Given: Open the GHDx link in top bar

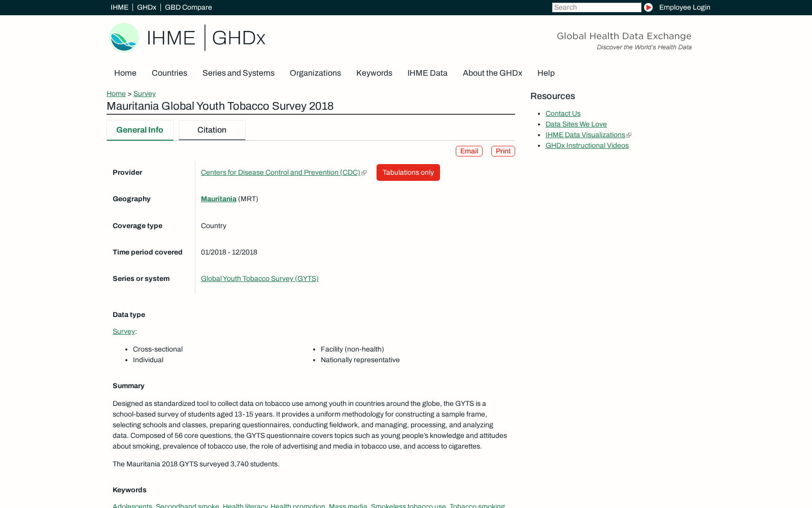Looking at the screenshot, I should [147, 7].
